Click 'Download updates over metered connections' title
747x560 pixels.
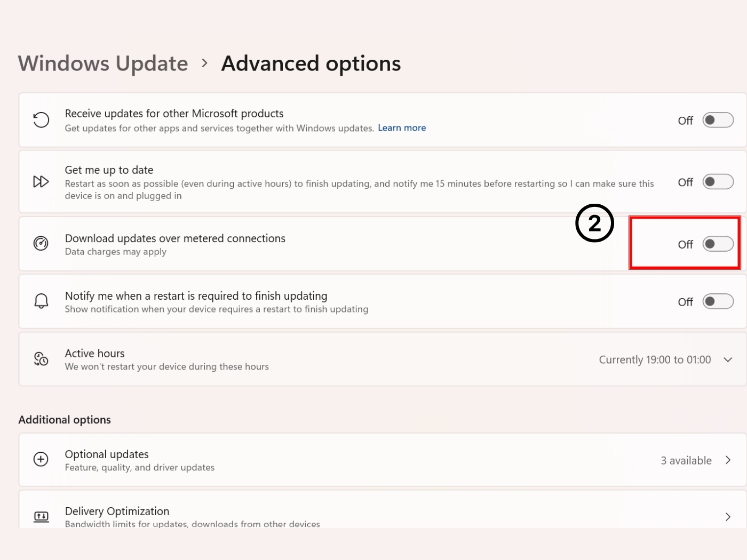(175, 238)
